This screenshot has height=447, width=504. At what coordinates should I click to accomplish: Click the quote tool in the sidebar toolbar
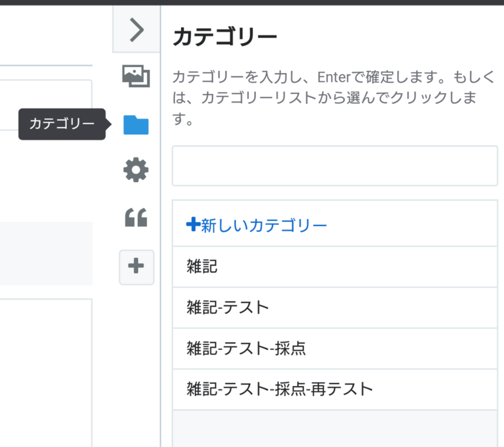tap(136, 218)
